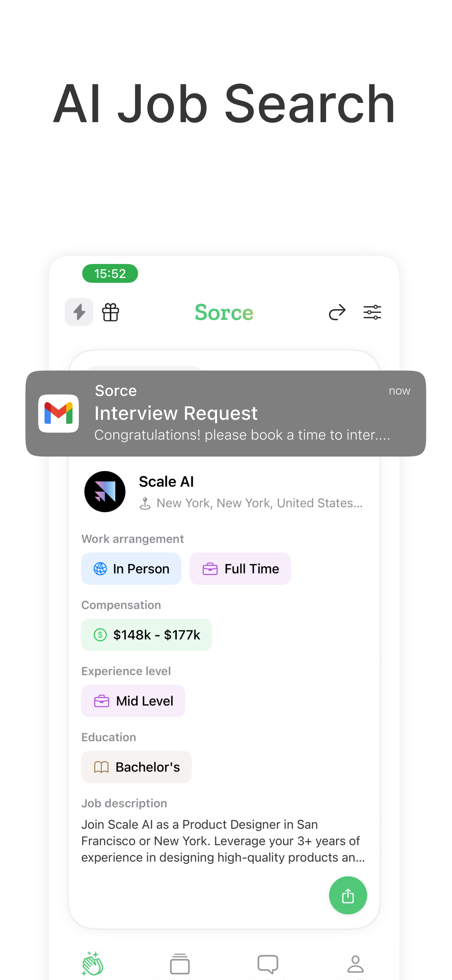
Task: Tap the Scale AI company logo
Action: [x=105, y=491]
